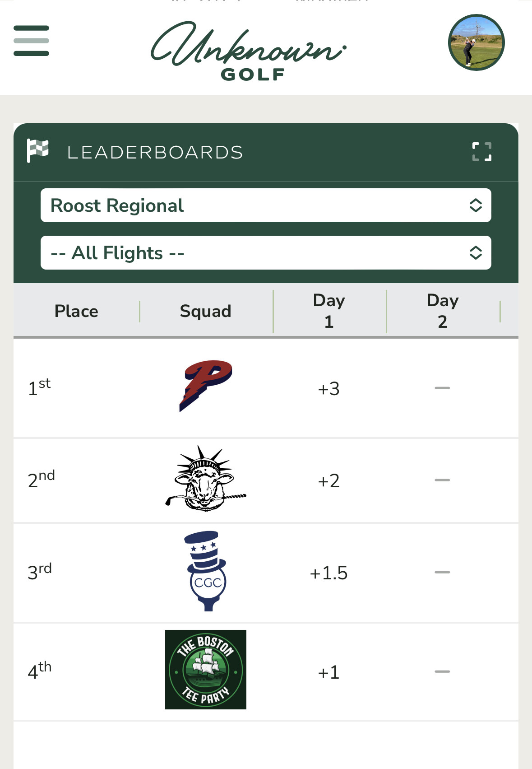
Task: Sort by the Place column header
Action: pyautogui.click(x=76, y=311)
